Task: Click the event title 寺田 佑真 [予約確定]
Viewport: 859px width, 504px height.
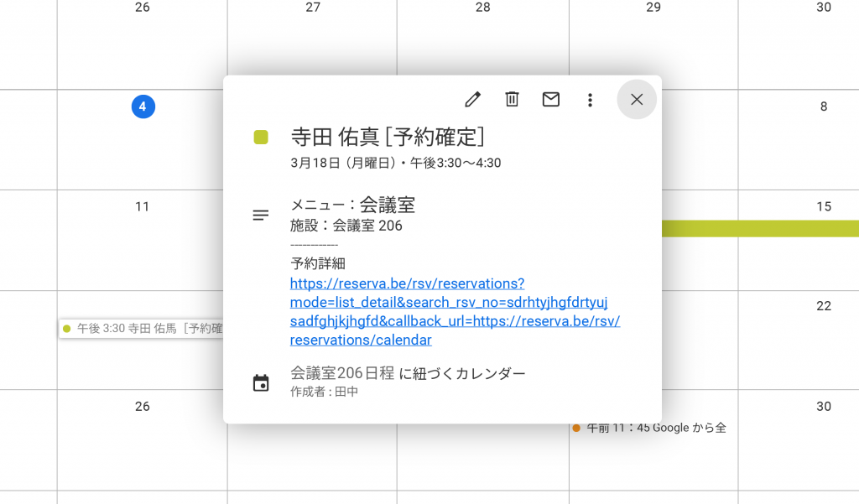Action: 388,137
